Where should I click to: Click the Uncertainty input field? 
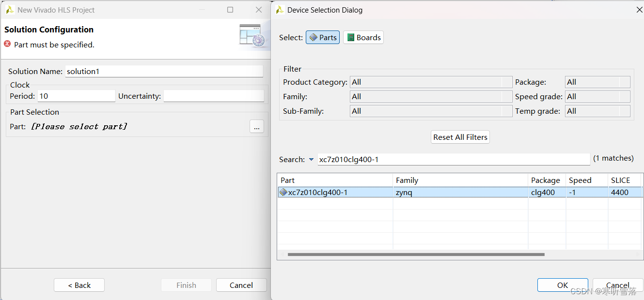tap(214, 96)
